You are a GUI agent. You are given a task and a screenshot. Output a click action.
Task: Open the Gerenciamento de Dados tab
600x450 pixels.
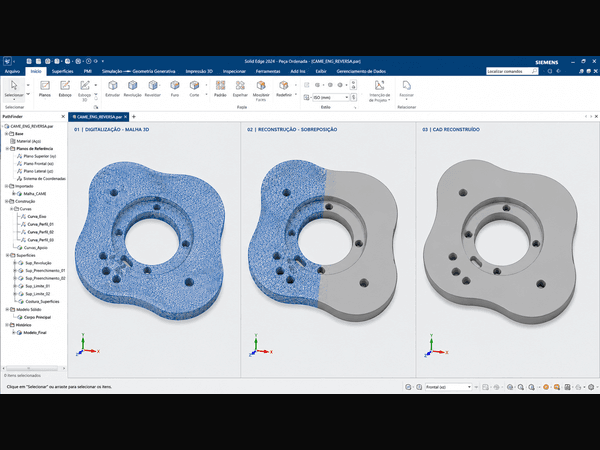361,71
